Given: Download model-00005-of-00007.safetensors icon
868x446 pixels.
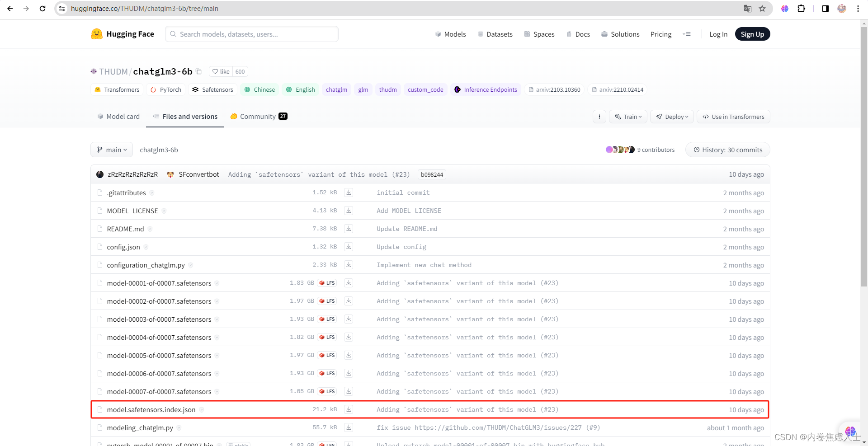Looking at the screenshot, I should tap(349, 355).
